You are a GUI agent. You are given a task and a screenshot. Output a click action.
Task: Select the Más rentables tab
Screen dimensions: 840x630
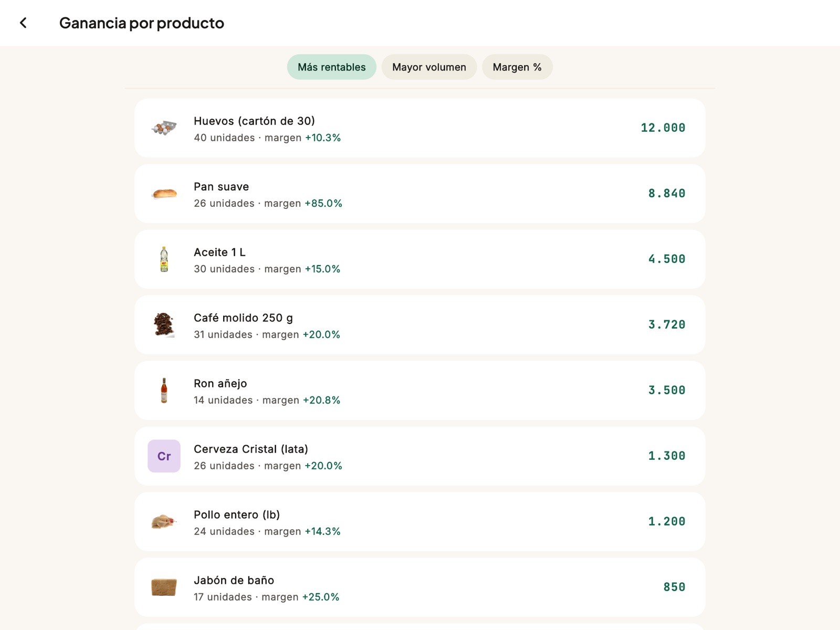click(x=332, y=67)
